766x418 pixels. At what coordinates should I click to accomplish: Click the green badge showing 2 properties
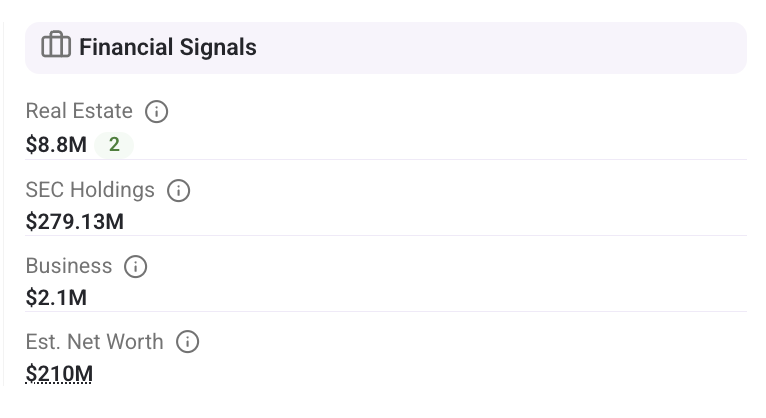pyautogui.click(x=114, y=145)
